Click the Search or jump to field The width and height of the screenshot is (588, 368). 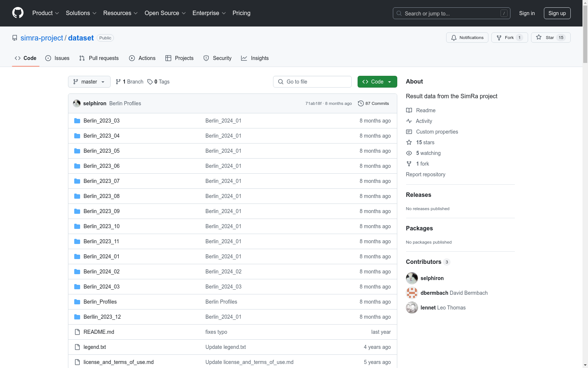click(452, 13)
